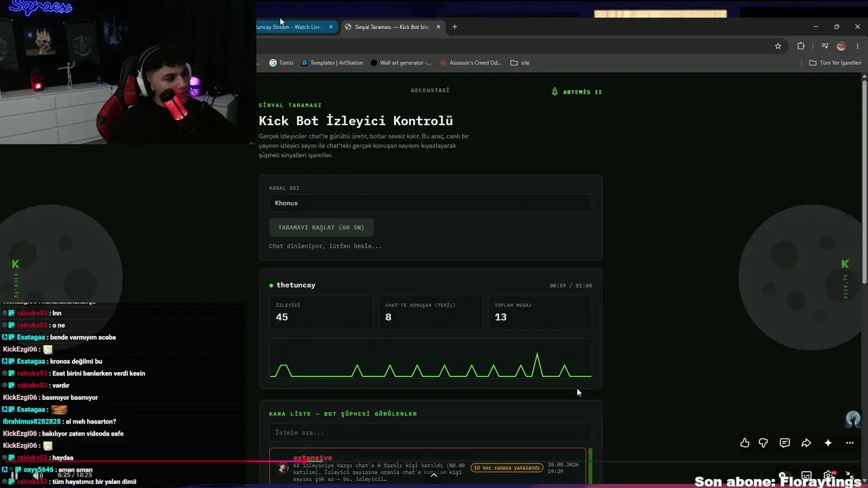Viewport: 868px width, 488px height.
Task: Click the scan timer 00:59 / 01:00
Action: (x=570, y=286)
